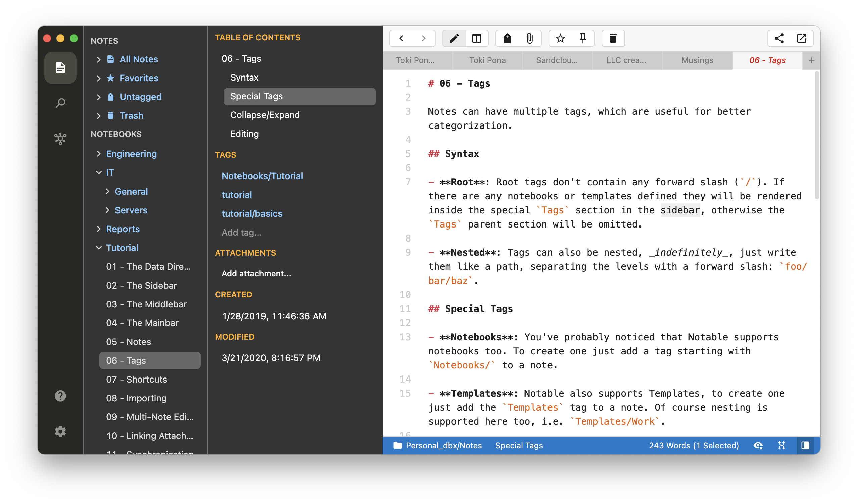858x504 pixels.
Task: Open the settings gear in left rail
Action: (x=60, y=431)
